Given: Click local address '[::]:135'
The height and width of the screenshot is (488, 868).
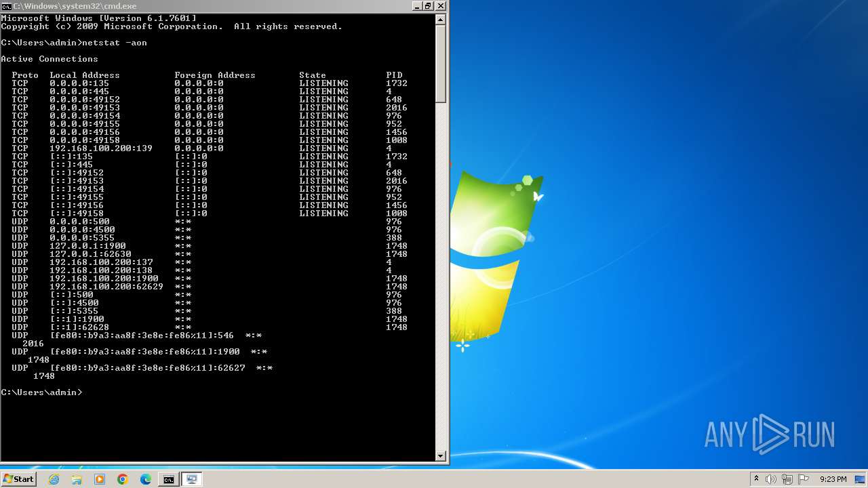Looking at the screenshot, I should point(71,157).
